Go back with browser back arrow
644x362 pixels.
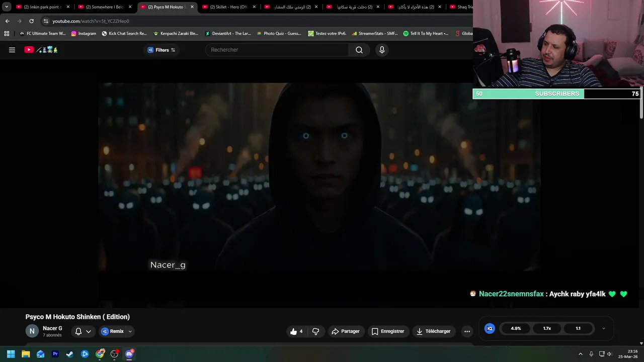coord(7,21)
